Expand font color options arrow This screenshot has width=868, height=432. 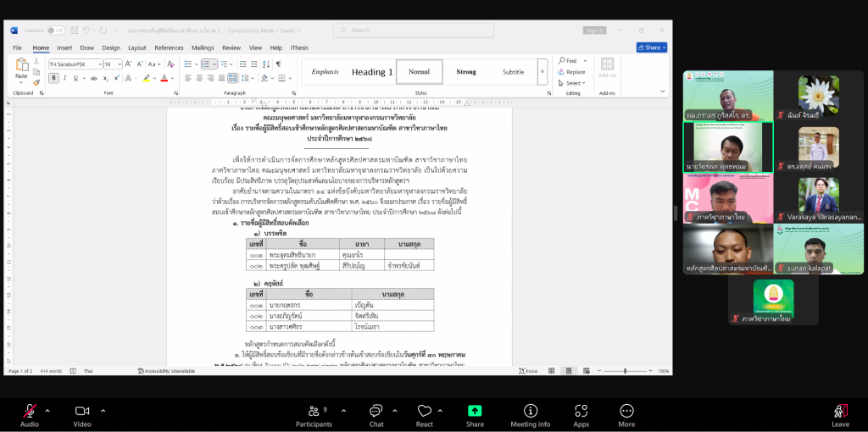point(172,78)
